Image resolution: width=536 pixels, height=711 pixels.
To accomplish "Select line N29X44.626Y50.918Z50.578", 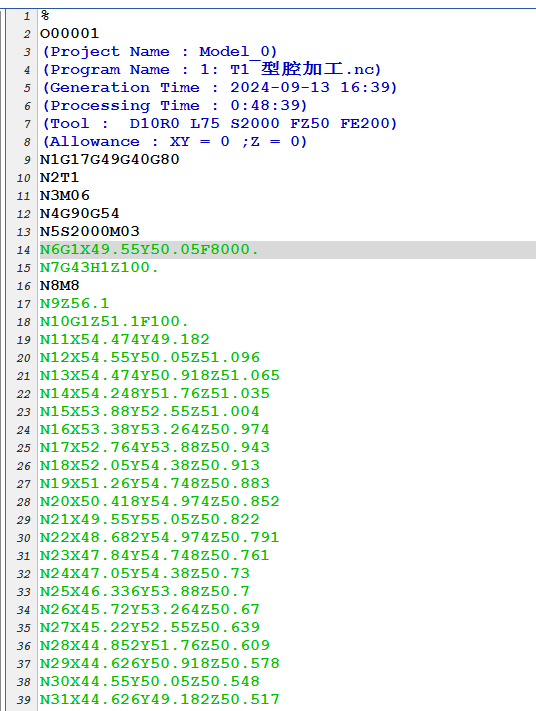I will coord(160,663).
